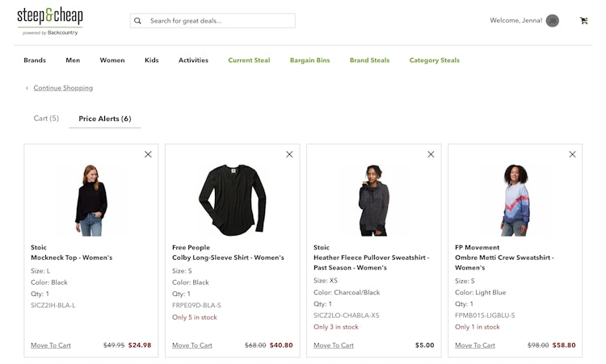Move the Mockneck Top to cart
Screen dimensions: 606x364
[x=51, y=345]
